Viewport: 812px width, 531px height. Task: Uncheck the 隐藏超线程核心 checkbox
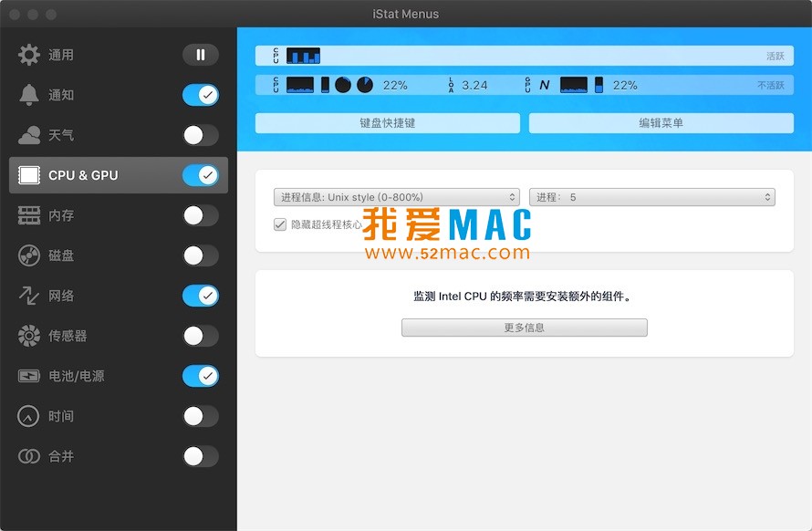click(x=280, y=224)
